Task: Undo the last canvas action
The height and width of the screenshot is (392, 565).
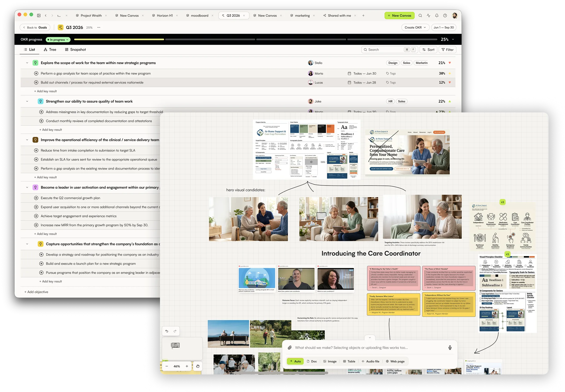Action: [167, 331]
